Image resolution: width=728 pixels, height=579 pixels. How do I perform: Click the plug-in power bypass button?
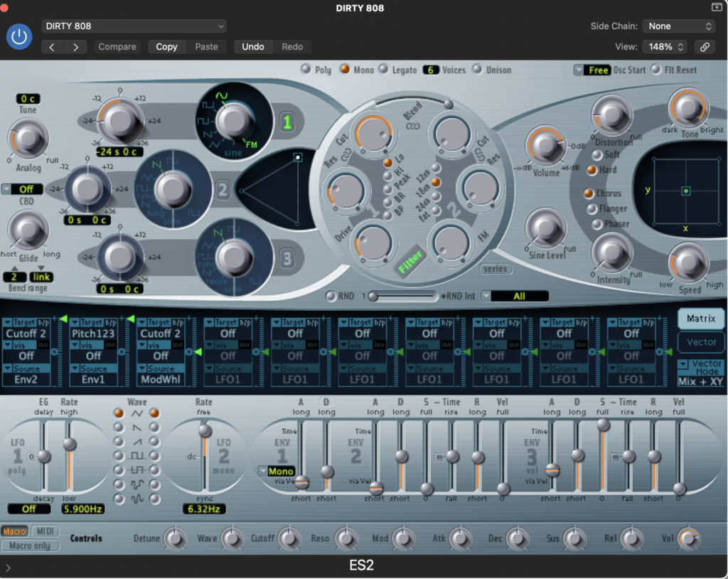(x=19, y=36)
